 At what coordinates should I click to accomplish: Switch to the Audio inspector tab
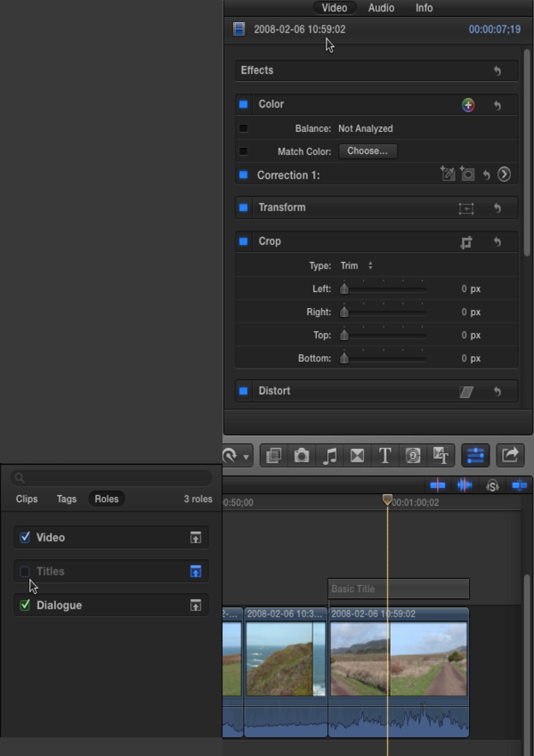coord(381,8)
